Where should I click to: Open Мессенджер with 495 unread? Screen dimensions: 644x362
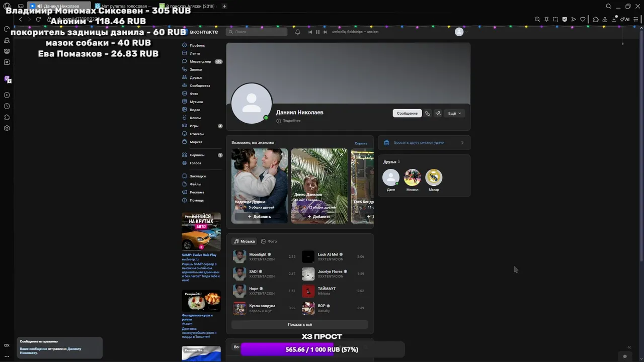[202, 61]
